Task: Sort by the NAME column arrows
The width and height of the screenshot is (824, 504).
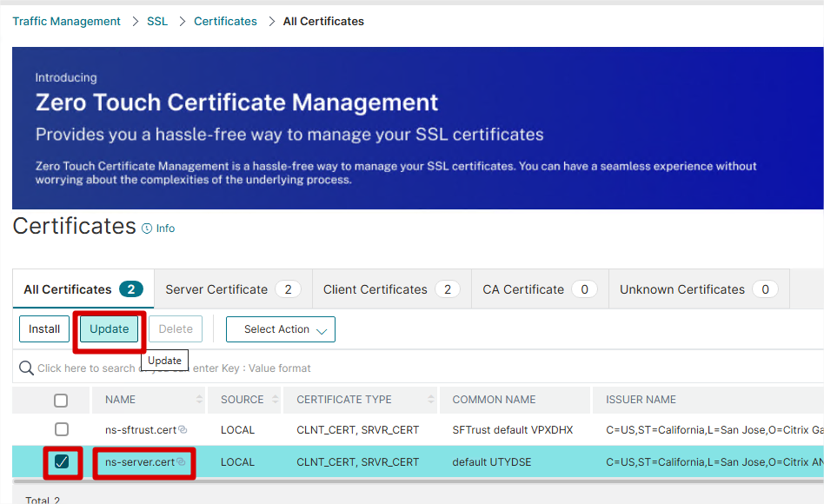Action: (x=199, y=400)
